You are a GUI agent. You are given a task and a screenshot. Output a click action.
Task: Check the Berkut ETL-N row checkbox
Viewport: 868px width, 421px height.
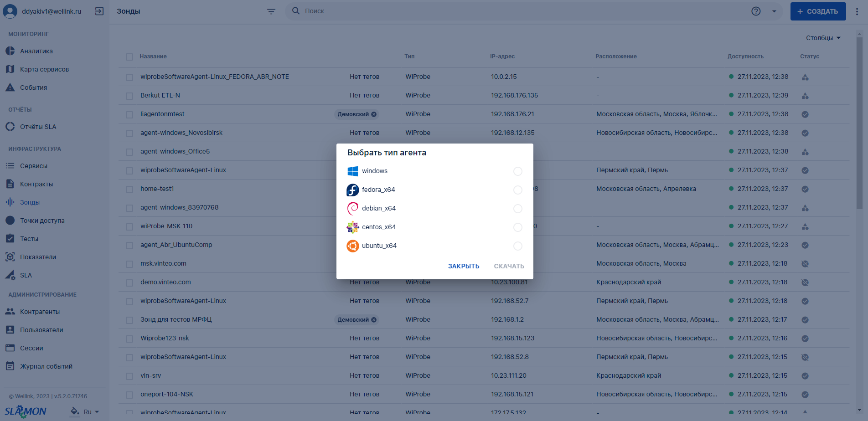point(129,96)
